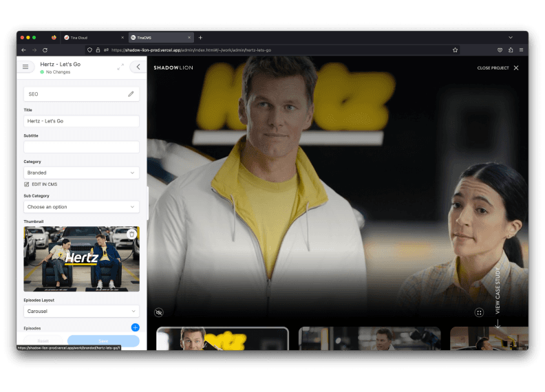545x392 pixels.
Task: Edit the SEO section via pencil icon
Action: [x=131, y=94]
